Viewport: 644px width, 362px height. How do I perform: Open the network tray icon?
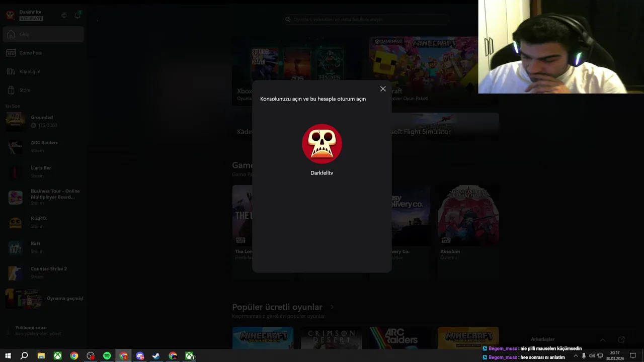tap(600, 356)
